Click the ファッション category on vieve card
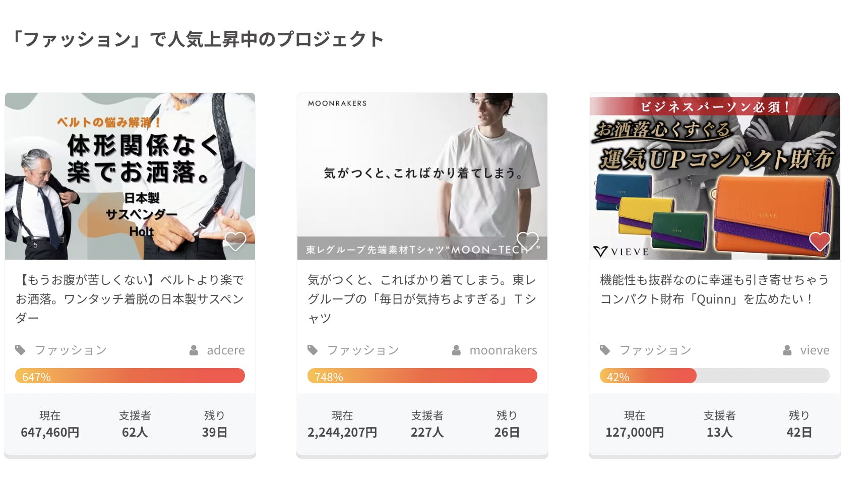This screenshot has height=480, width=868. [655, 350]
